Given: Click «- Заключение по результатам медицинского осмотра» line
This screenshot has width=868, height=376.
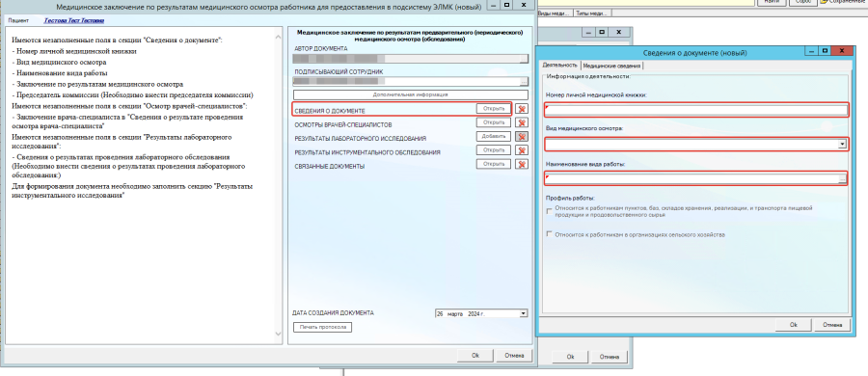Looking at the screenshot, I should [97, 84].
